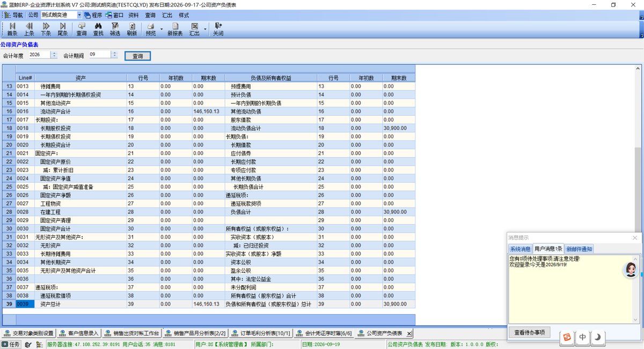Click the Sogou S input method icon
644x349 pixels.
(x=567, y=337)
